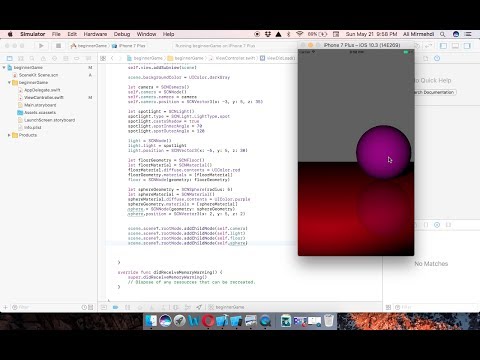Click simulate location arrow icon
The image size is (480, 360).
tap(199, 307)
